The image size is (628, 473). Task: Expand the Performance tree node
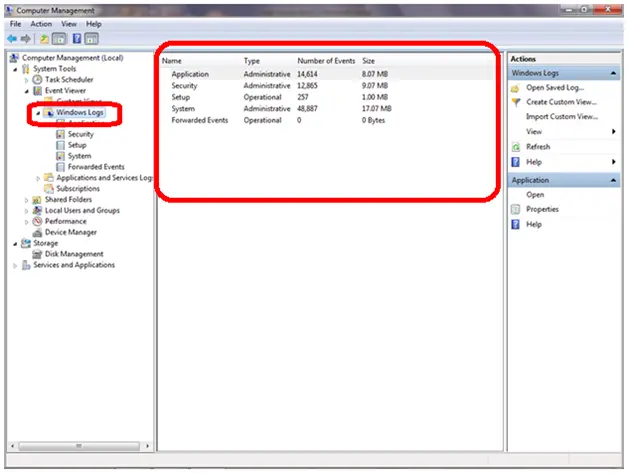(x=27, y=221)
